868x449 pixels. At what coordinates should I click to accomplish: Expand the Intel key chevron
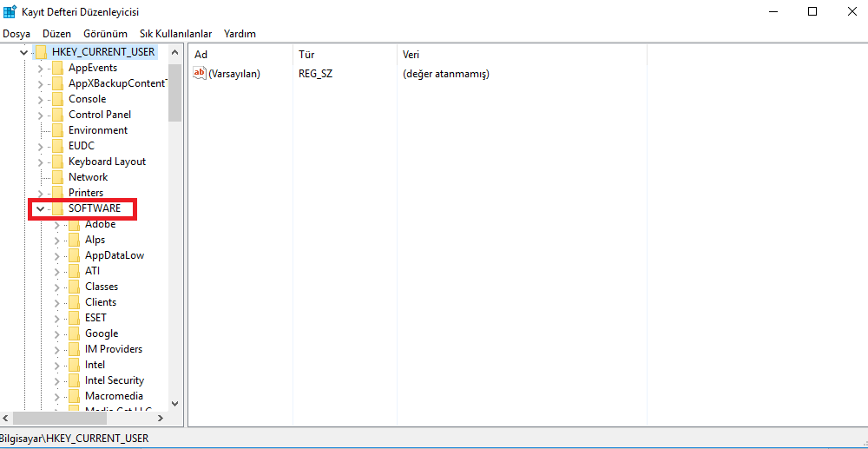(56, 365)
